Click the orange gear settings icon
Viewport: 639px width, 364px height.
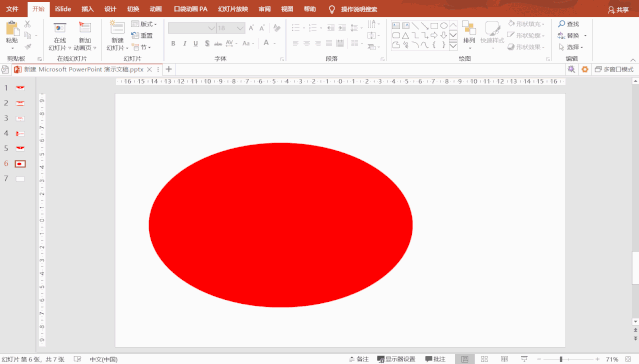[585, 69]
